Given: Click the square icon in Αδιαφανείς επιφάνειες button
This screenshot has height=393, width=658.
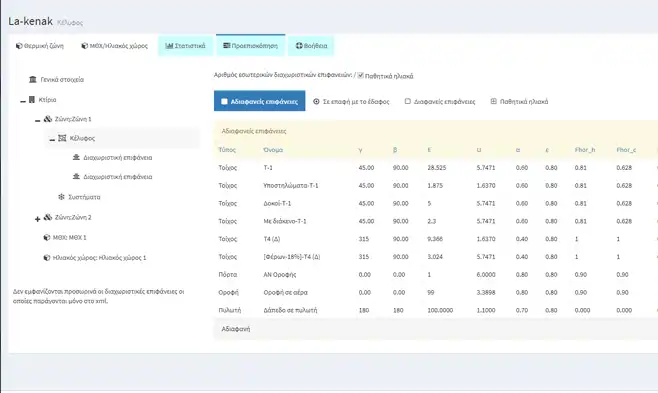Looking at the screenshot, I should pyautogui.click(x=224, y=102).
